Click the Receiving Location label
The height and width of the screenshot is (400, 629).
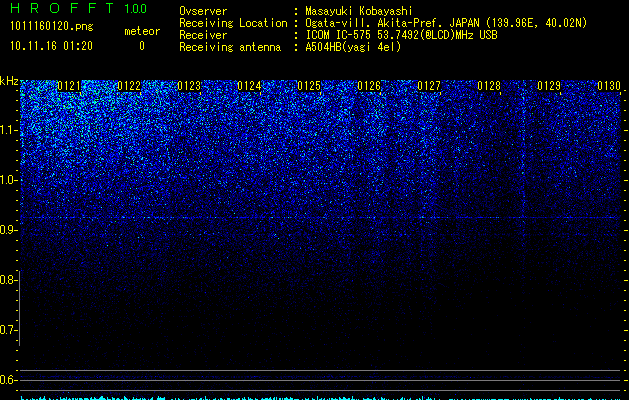pyautogui.click(x=233, y=23)
